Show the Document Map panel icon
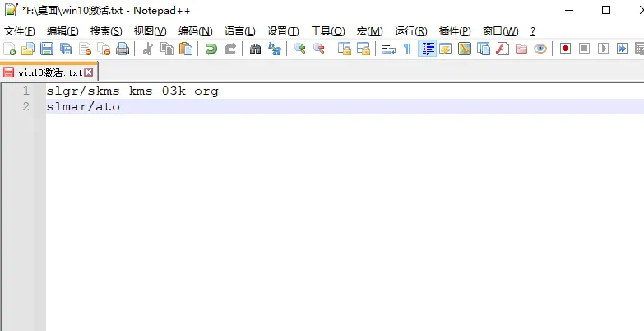Viewport: 644px width, 331px height. tap(465, 49)
